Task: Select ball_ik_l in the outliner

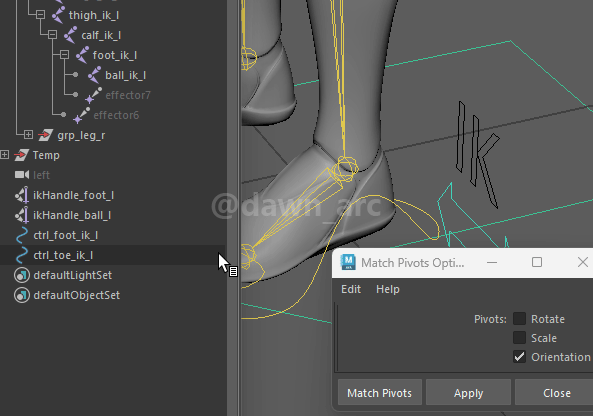Action: (x=126, y=75)
